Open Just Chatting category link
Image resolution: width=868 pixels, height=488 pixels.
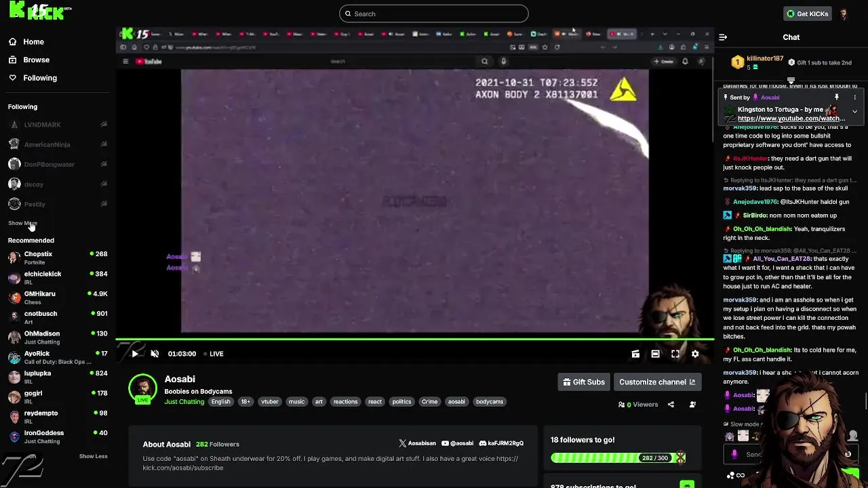tap(184, 402)
